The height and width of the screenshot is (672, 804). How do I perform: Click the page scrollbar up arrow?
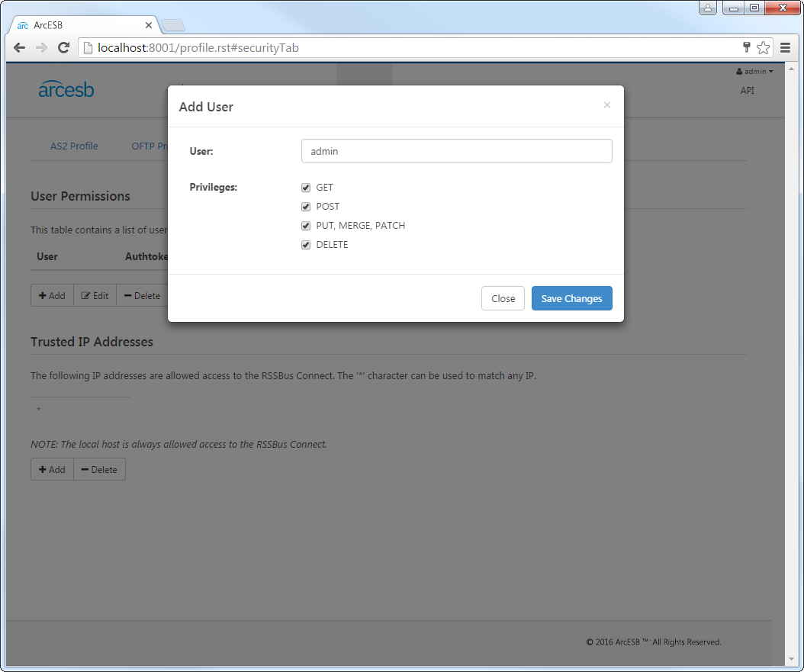coord(791,69)
